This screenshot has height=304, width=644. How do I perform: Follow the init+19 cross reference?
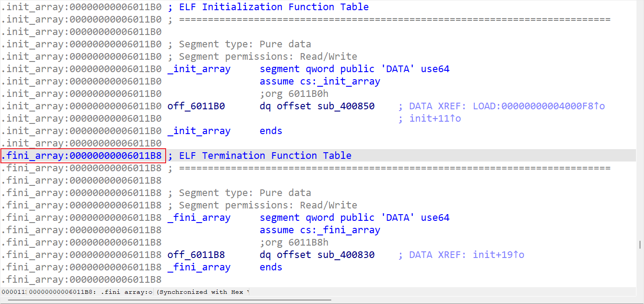(x=498, y=255)
